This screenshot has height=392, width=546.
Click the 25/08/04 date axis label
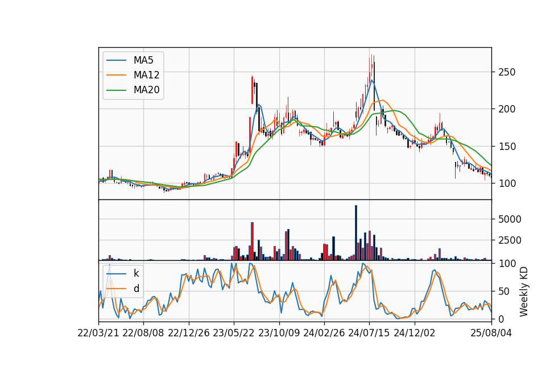pos(491,333)
